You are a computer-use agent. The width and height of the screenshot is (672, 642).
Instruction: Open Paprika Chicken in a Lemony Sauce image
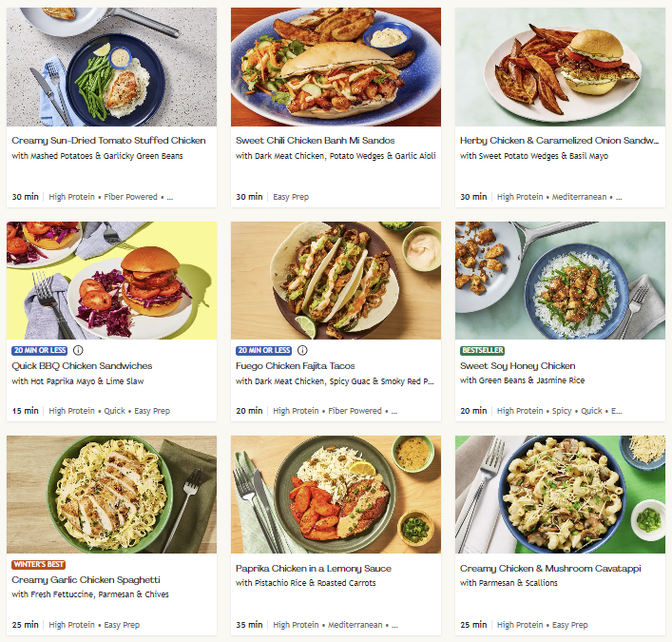click(x=336, y=495)
